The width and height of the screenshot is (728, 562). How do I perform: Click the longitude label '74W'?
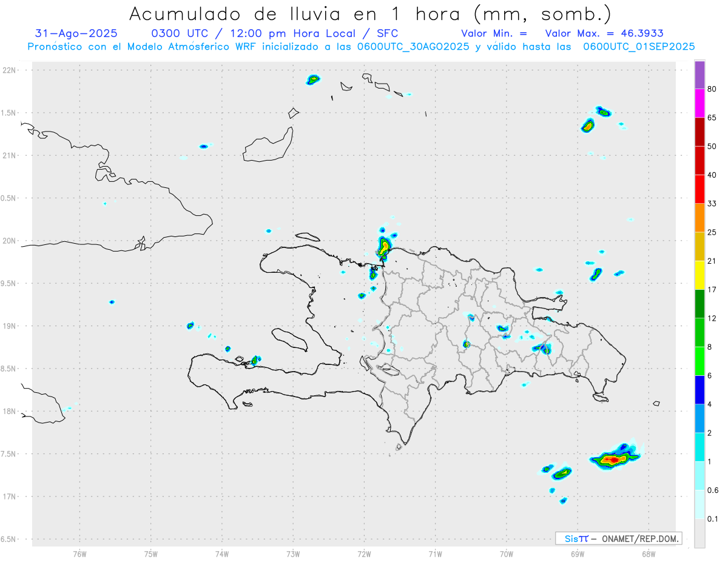[222, 554]
